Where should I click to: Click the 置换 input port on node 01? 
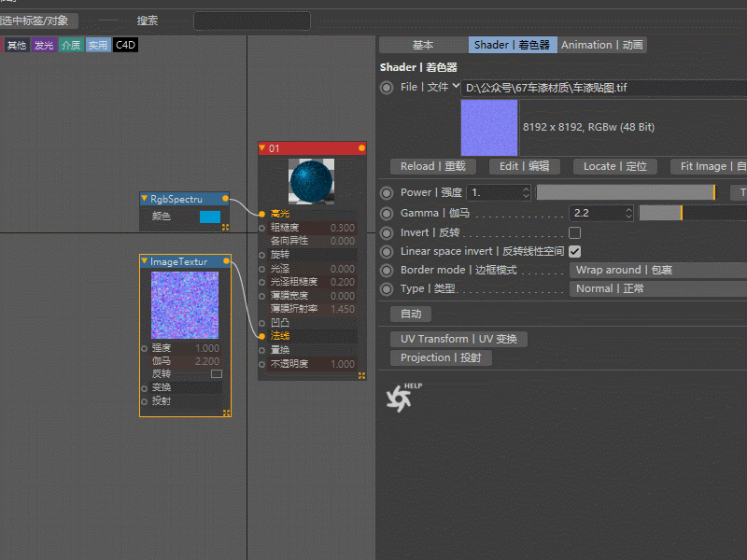(262, 350)
